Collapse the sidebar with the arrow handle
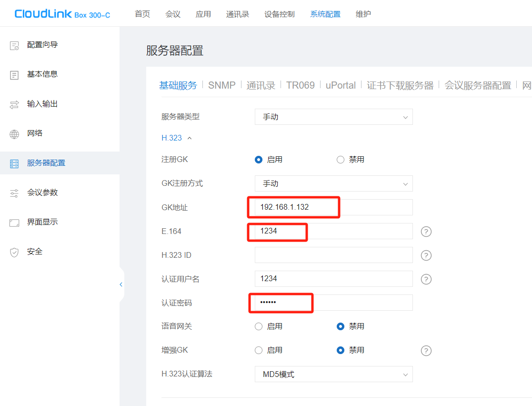Screen dimensions: 532x406 pos(121,284)
